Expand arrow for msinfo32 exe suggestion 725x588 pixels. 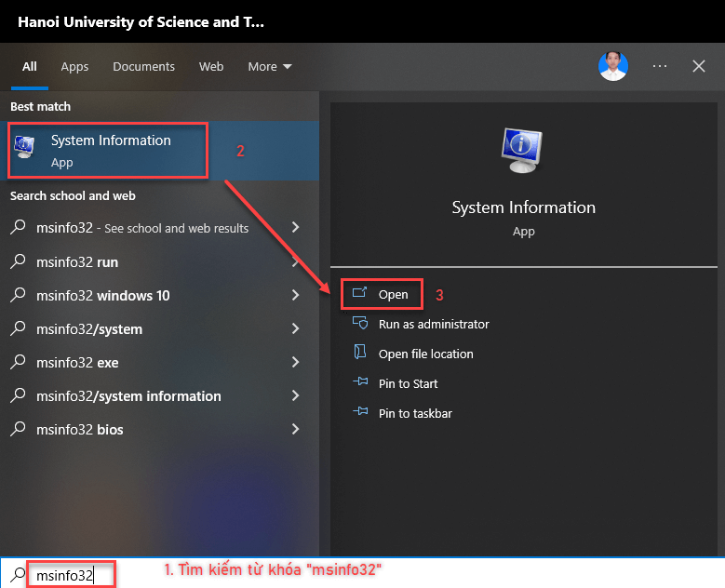coord(295,362)
